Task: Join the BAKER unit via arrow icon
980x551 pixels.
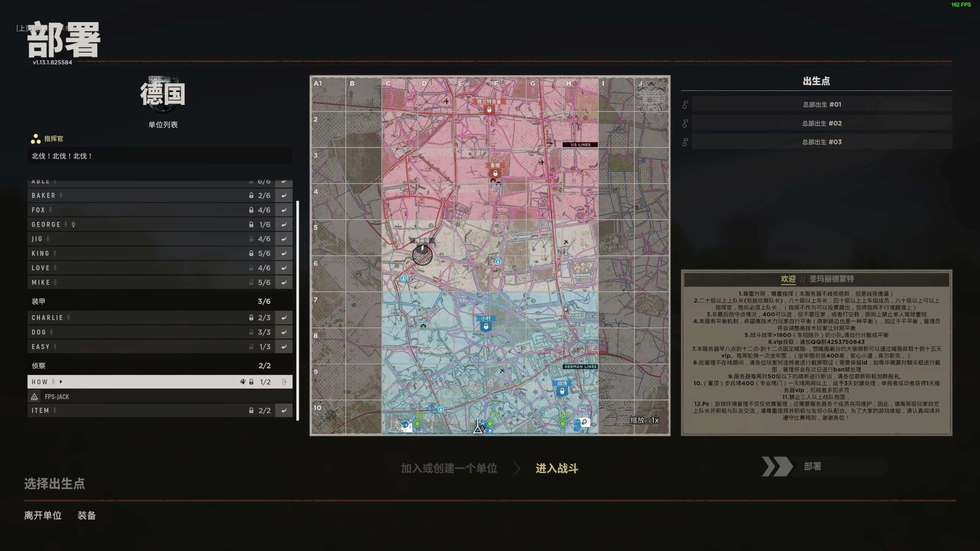Action: pyautogui.click(x=284, y=196)
